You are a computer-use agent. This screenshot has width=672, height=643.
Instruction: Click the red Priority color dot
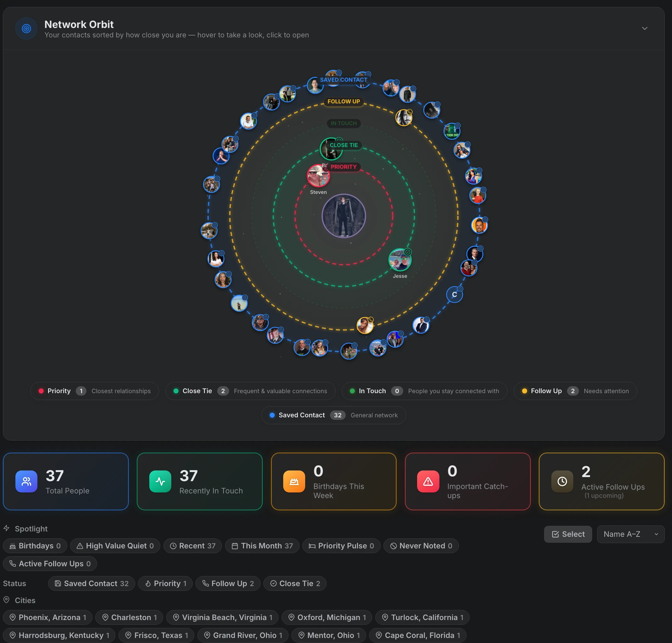click(41, 391)
